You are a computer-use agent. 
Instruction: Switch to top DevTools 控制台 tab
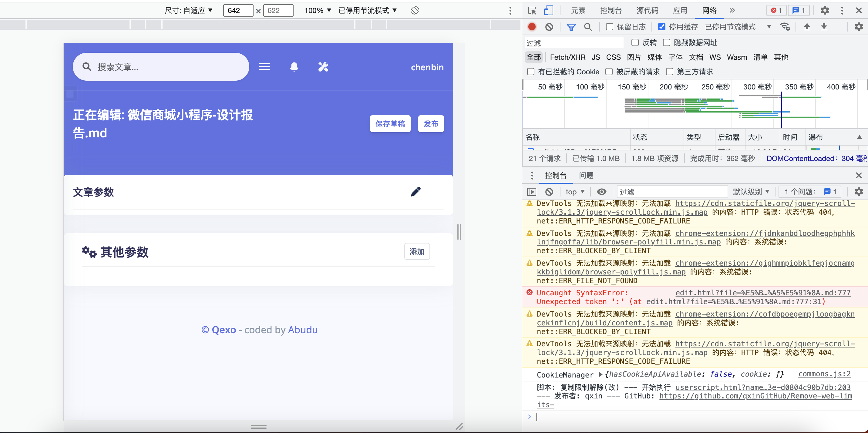611,10
